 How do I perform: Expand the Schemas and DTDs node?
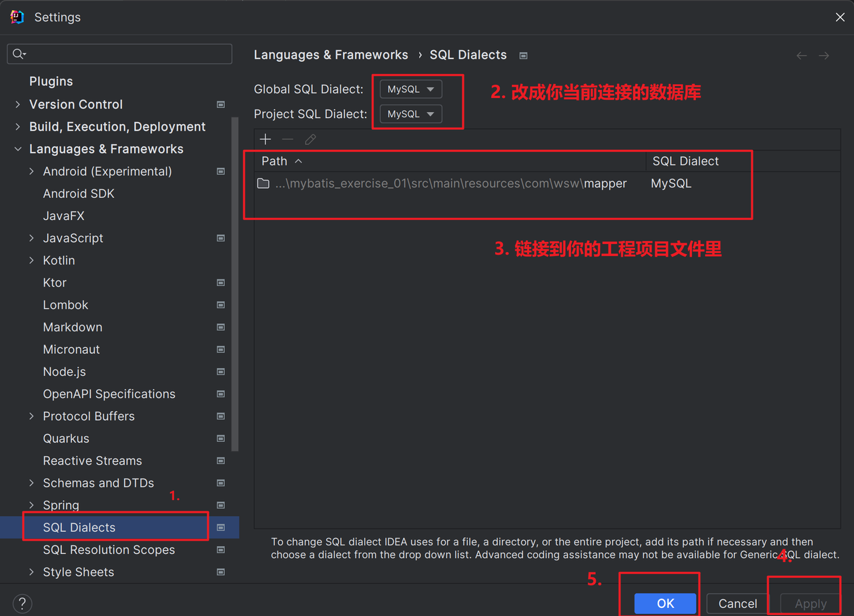(x=31, y=483)
